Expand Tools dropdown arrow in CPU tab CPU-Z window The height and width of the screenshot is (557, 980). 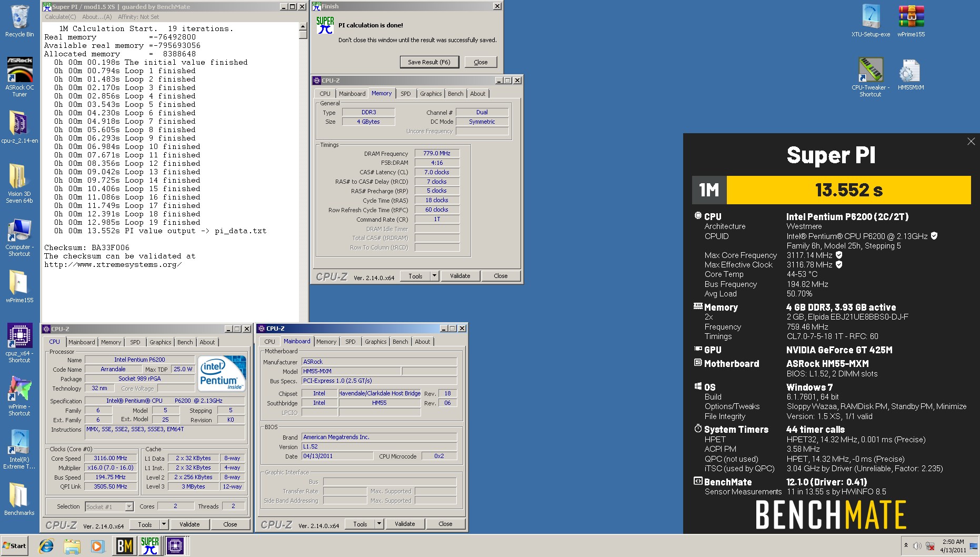[x=164, y=524]
